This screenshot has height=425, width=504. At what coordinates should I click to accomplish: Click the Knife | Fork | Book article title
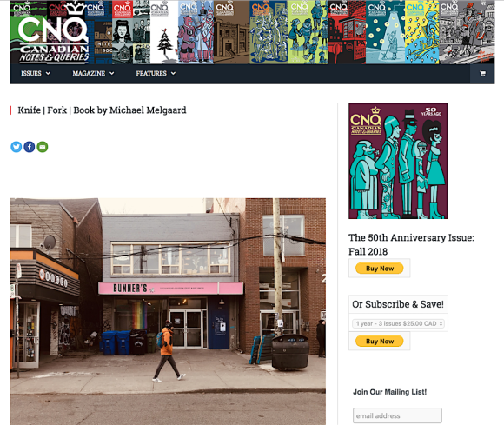(x=102, y=110)
